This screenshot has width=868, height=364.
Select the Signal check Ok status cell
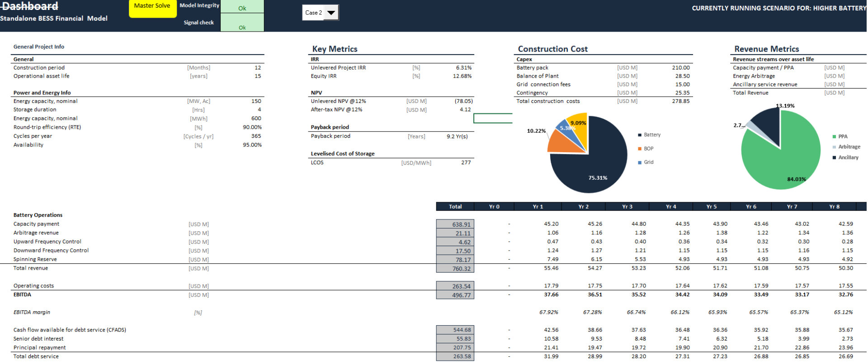[242, 25]
